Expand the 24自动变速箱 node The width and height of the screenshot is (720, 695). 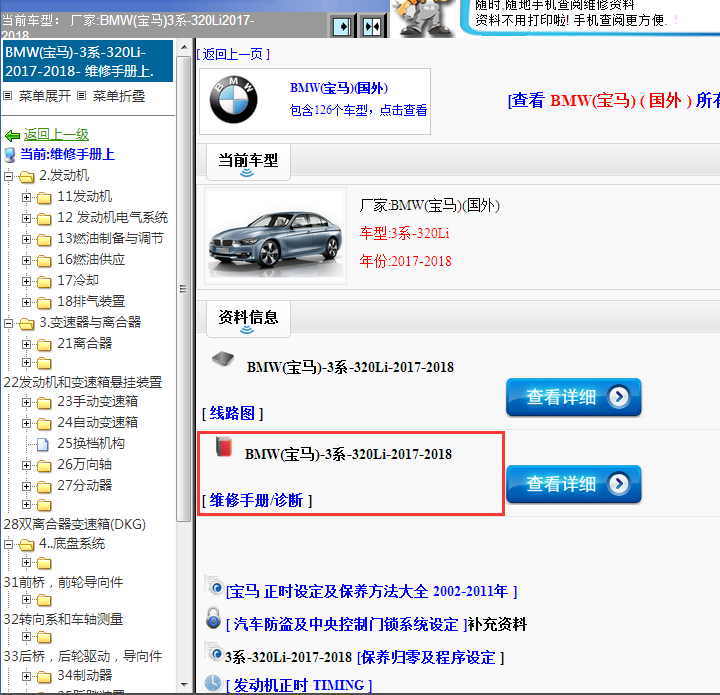(x=26, y=424)
